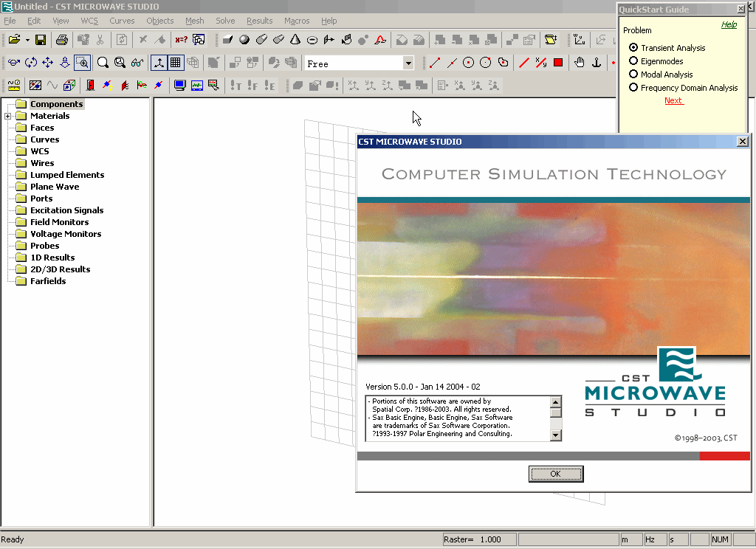Create a torus shape
Screen dimensions: 756x549
click(x=312, y=40)
